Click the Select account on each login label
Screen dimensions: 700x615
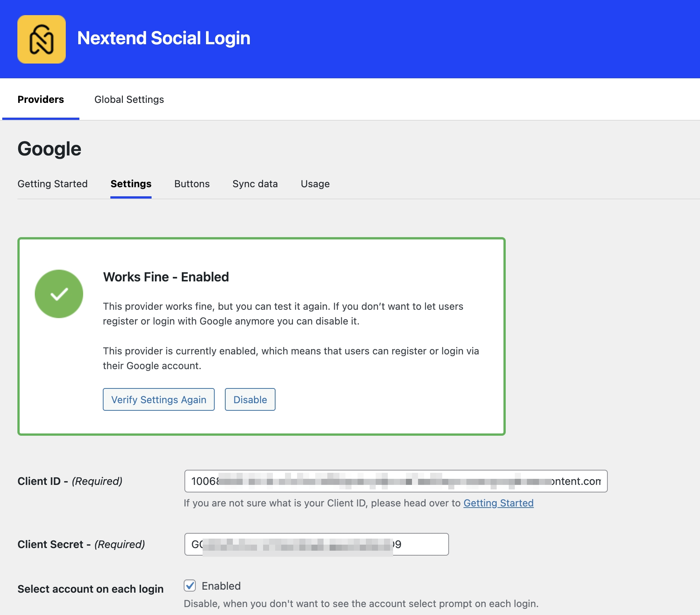pyautogui.click(x=90, y=589)
